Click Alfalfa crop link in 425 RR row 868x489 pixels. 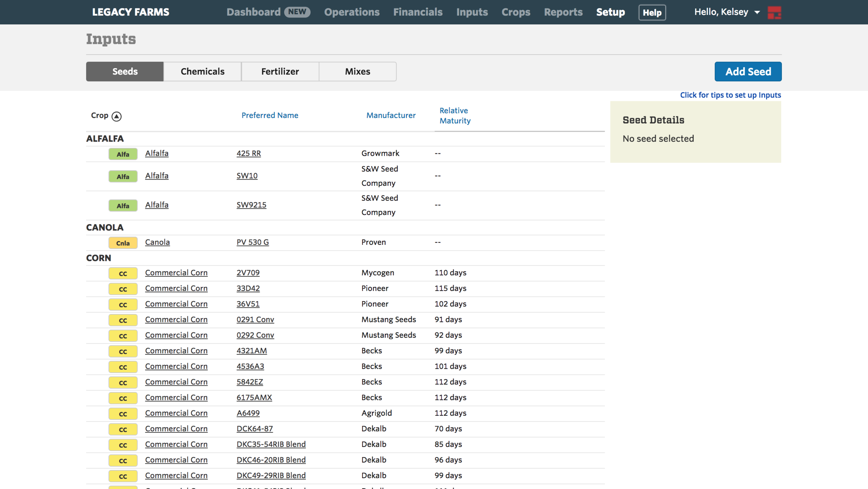pyautogui.click(x=157, y=154)
